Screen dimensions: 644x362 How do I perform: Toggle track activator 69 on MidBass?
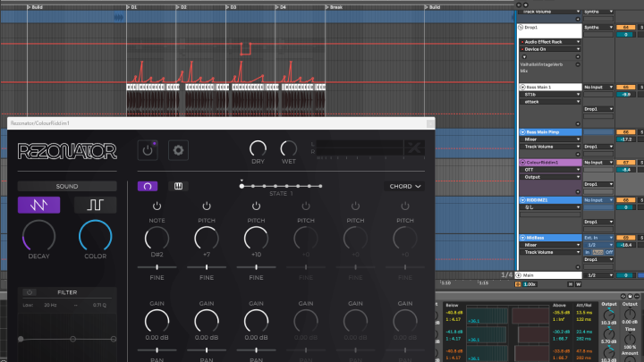click(625, 238)
